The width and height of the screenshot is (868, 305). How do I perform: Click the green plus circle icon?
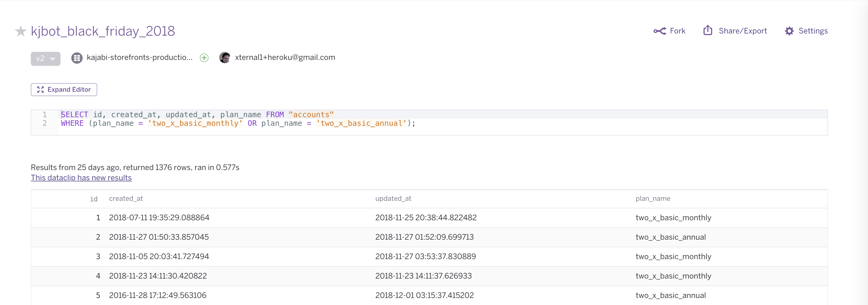(204, 58)
